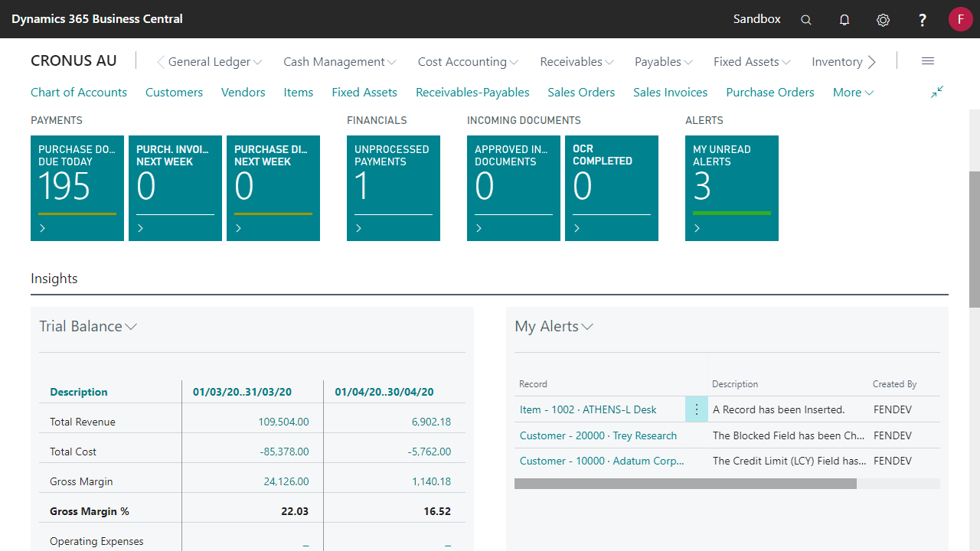This screenshot has width=980, height=551.
Task: Open the OCR Completed tile
Action: 612,188
